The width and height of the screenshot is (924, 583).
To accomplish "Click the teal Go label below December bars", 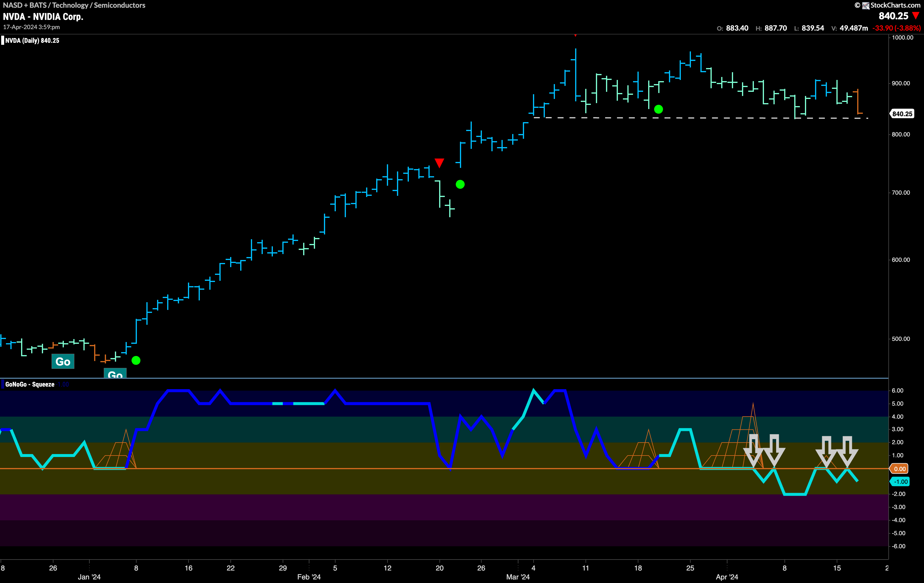I will coord(63,361).
